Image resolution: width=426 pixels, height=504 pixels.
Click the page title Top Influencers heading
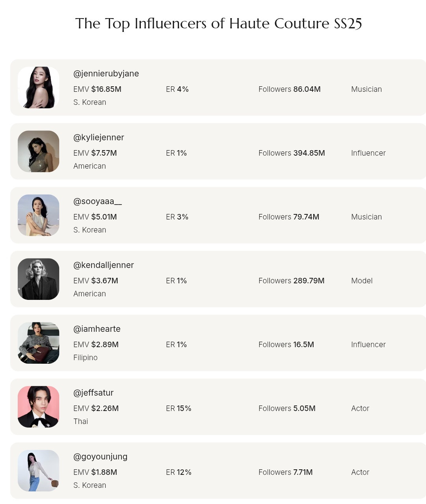(x=219, y=24)
